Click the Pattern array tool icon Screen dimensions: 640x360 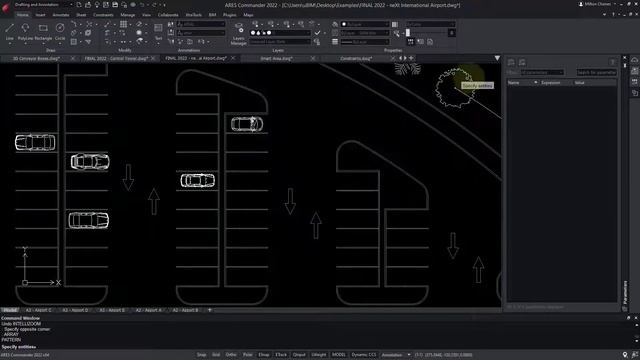pos(123,24)
